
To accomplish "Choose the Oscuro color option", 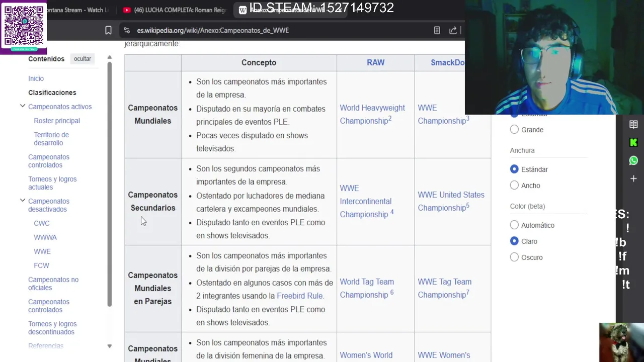I will point(514,257).
